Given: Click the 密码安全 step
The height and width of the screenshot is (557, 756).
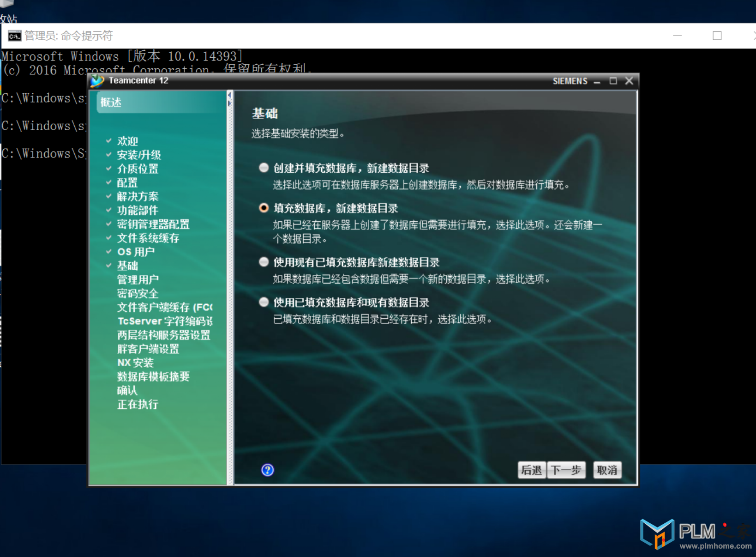Looking at the screenshot, I should pyautogui.click(x=138, y=293).
